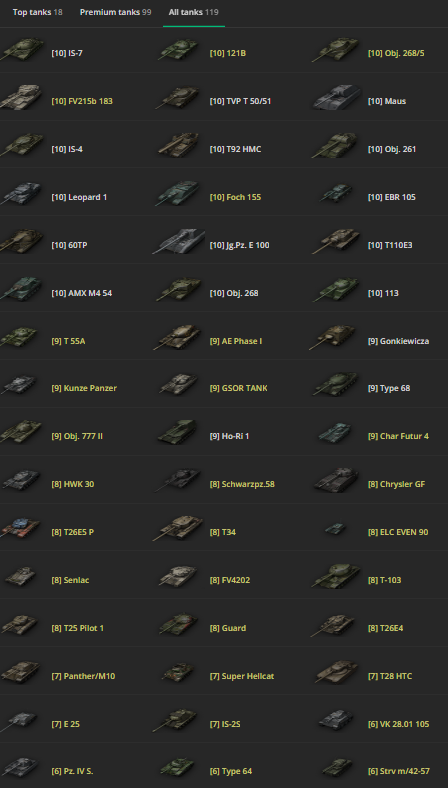The width and height of the screenshot is (448, 788).
Task: Switch to the Premium tanks tab
Action: (115, 12)
